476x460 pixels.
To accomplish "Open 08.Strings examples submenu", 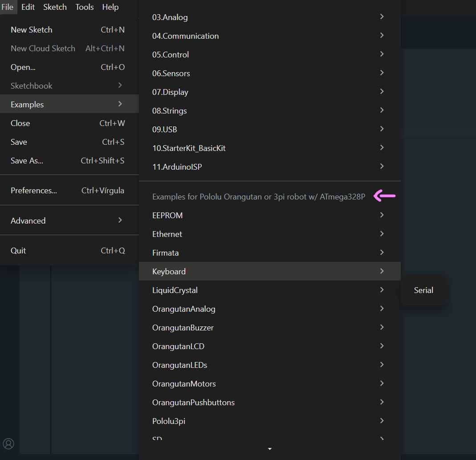I will point(269,111).
